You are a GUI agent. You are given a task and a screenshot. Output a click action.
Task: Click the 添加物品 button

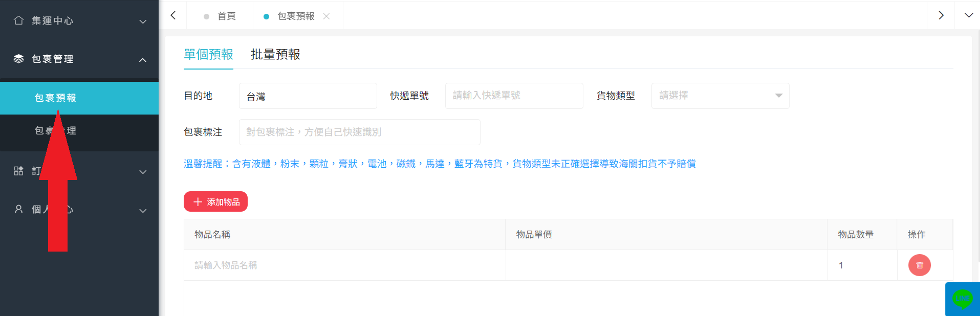coord(215,201)
